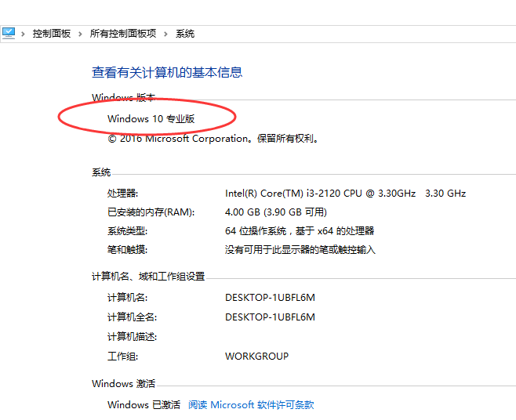Select the Windows 10 专业版 text
This screenshot has height=420, width=516.
(151, 119)
